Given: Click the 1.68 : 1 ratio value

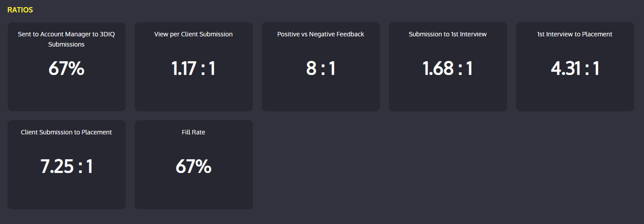Looking at the screenshot, I should point(448,68).
